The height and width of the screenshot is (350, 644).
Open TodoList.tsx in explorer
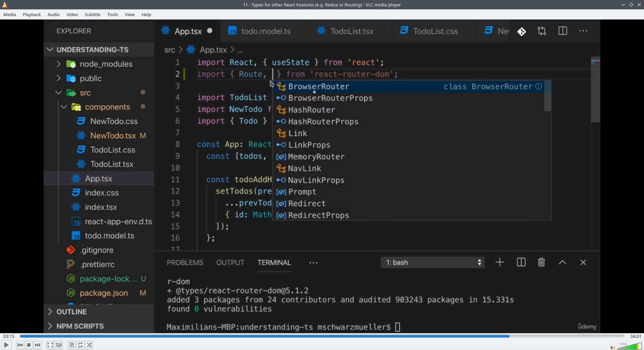pyautogui.click(x=99, y=164)
